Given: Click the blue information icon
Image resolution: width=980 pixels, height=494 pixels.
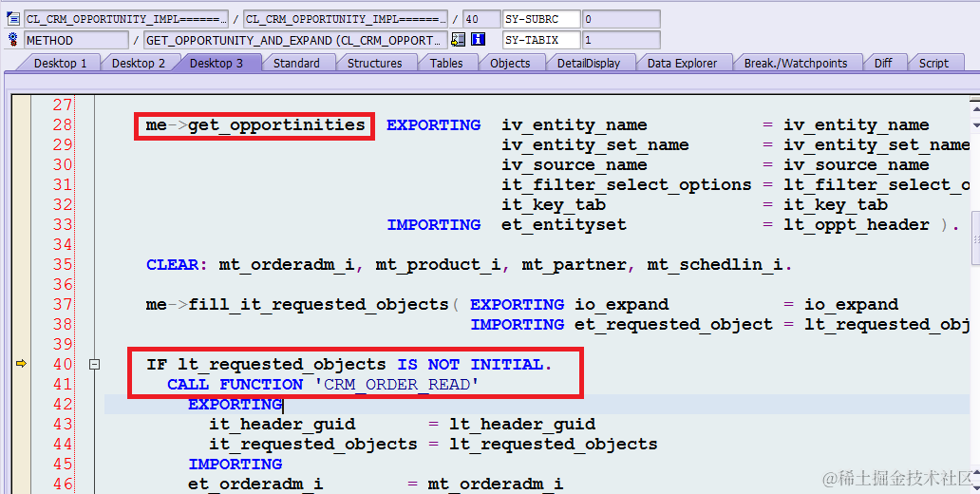Looking at the screenshot, I should (478, 40).
